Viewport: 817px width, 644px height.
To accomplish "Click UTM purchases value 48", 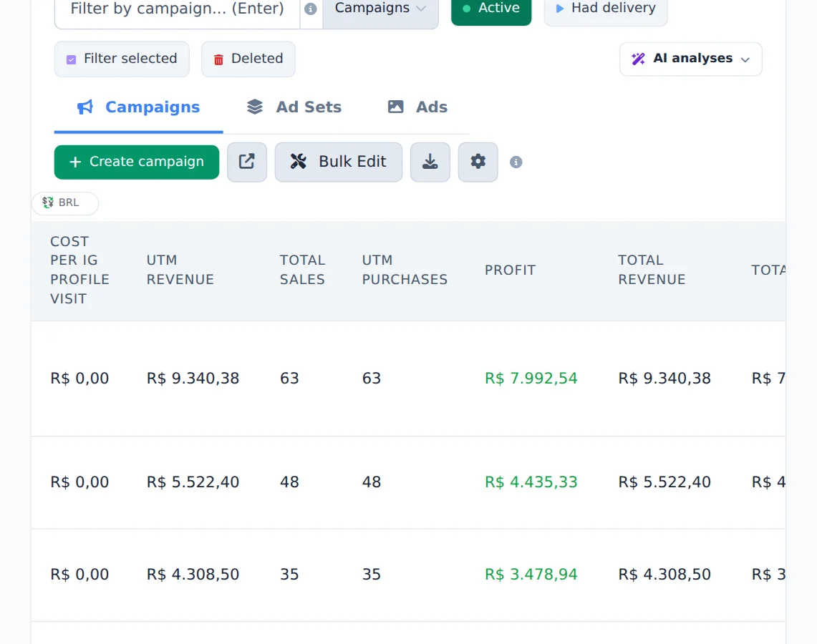I will [372, 482].
